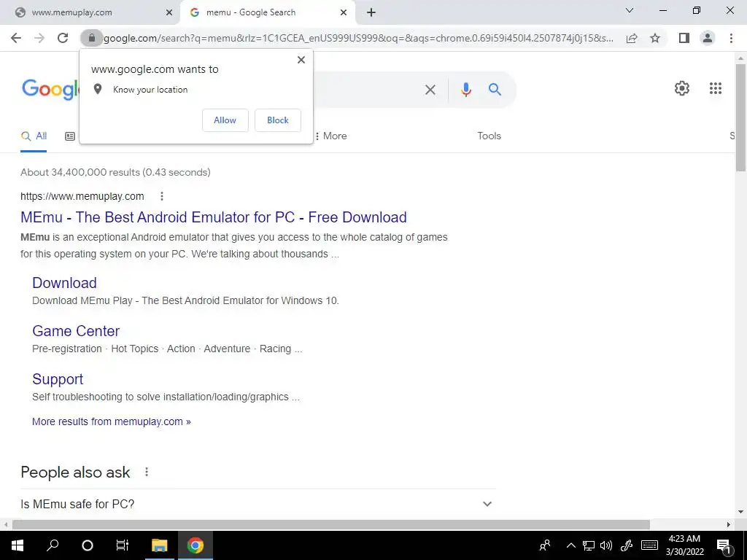Viewport: 747px width, 560px height.
Task: Open the volume control in tray
Action: 606,545
